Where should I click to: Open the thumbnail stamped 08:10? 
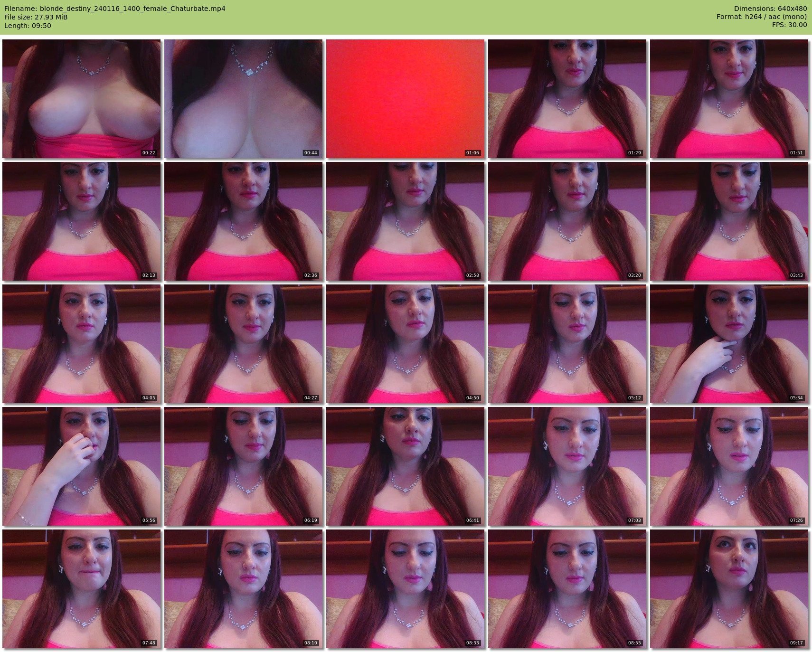tap(243, 589)
